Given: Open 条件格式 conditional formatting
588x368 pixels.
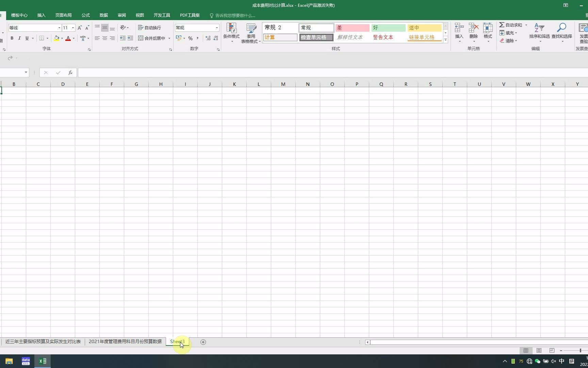Looking at the screenshot, I should tap(231, 33).
